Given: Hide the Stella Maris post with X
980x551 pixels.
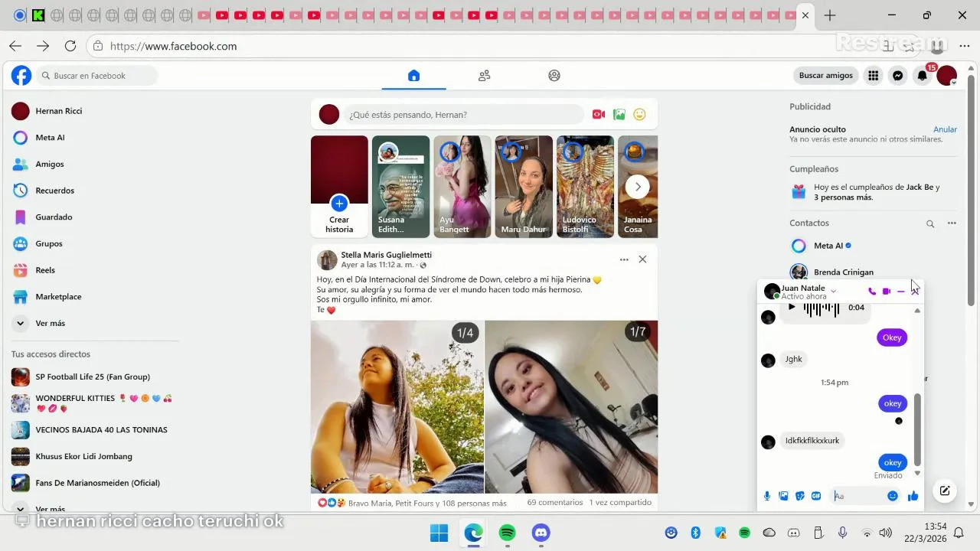Looking at the screenshot, I should (642, 259).
